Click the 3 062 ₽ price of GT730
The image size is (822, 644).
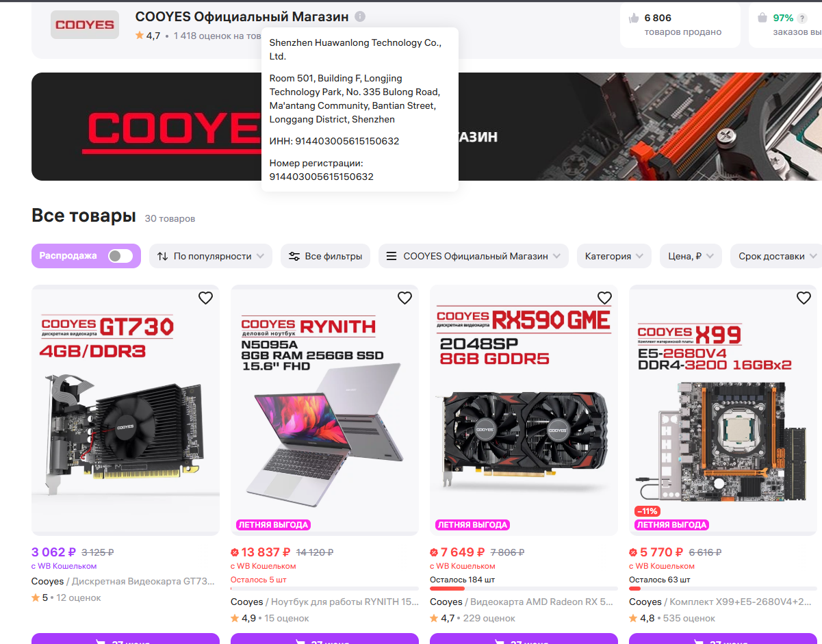tap(53, 552)
